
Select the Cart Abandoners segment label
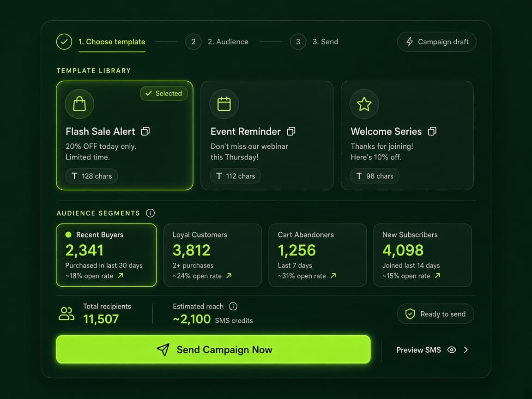point(306,235)
